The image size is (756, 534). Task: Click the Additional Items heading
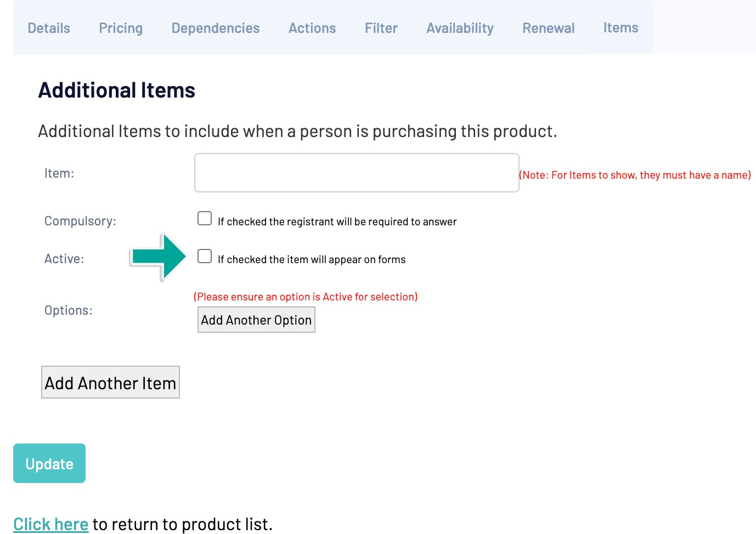click(117, 90)
